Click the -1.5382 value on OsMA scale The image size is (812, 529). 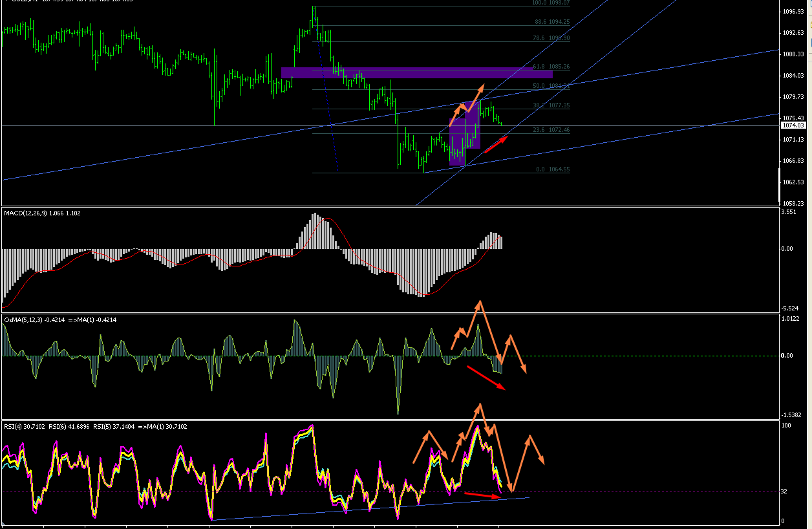(793, 415)
